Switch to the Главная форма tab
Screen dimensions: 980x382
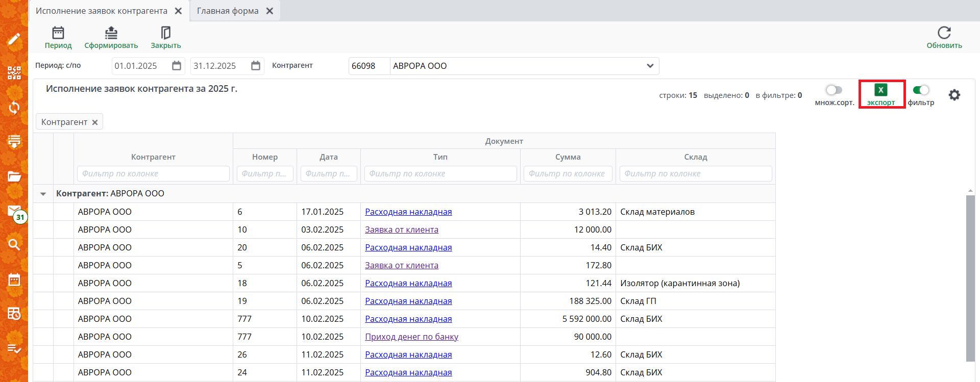point(228,11)
